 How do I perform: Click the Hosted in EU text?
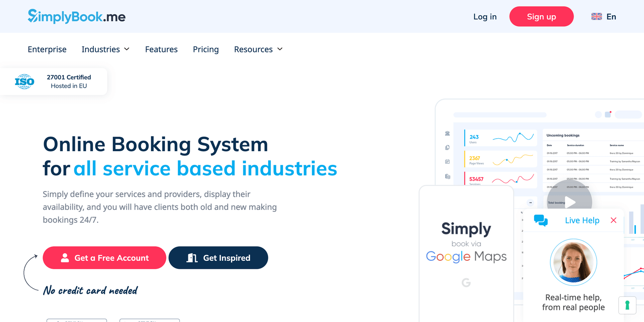[69, 86]
